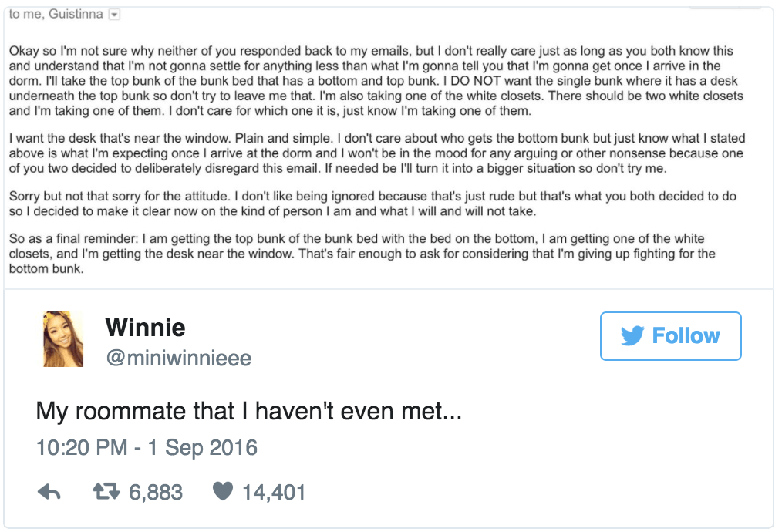View the 14,401 likes count
This screenshot has height=532, width=782.
point(274,493)
